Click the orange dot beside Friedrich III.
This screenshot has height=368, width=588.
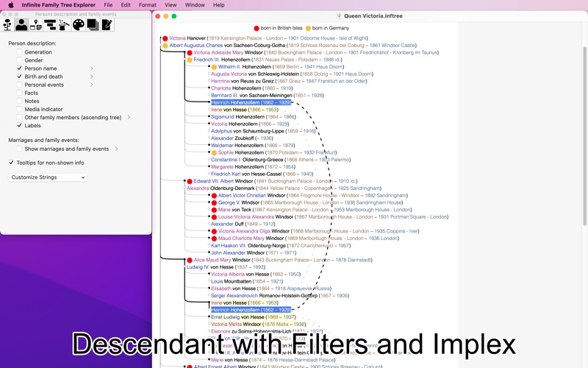pos(190,60)
